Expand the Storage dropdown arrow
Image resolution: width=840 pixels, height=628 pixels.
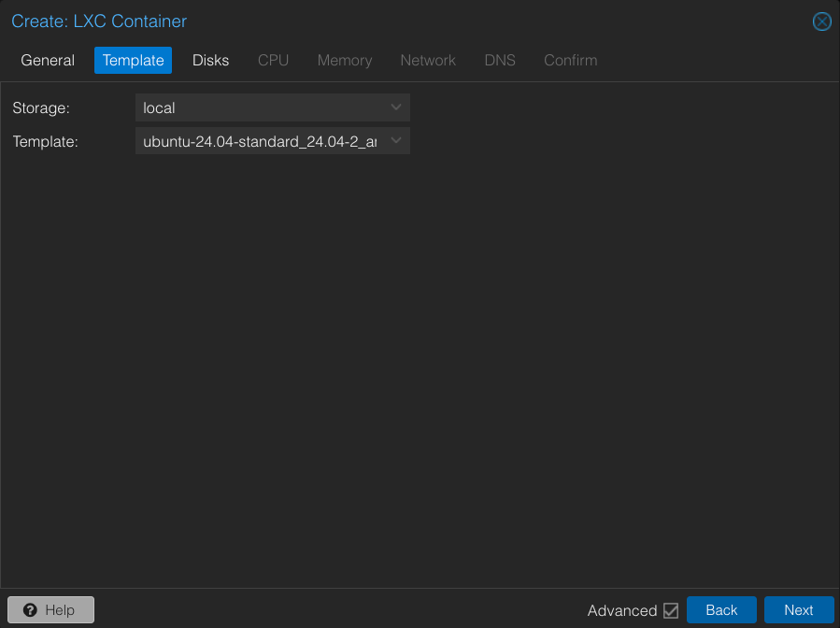coord(396,107)
